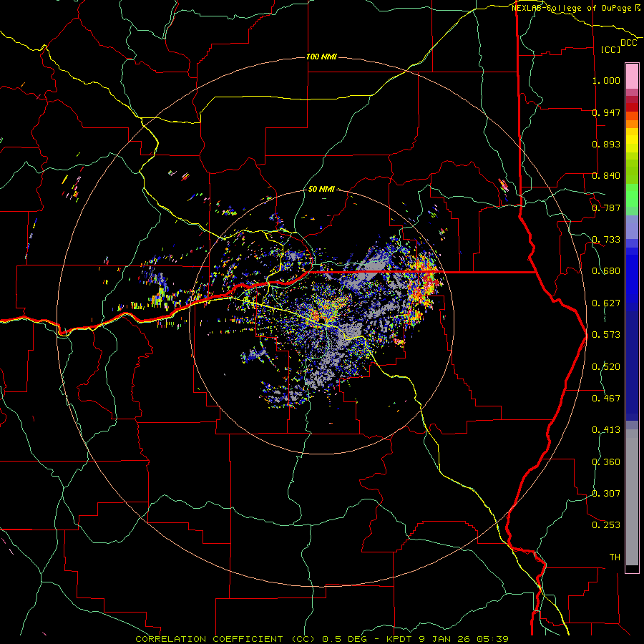Click the 0.360 color scale value

tap(606, 462)
